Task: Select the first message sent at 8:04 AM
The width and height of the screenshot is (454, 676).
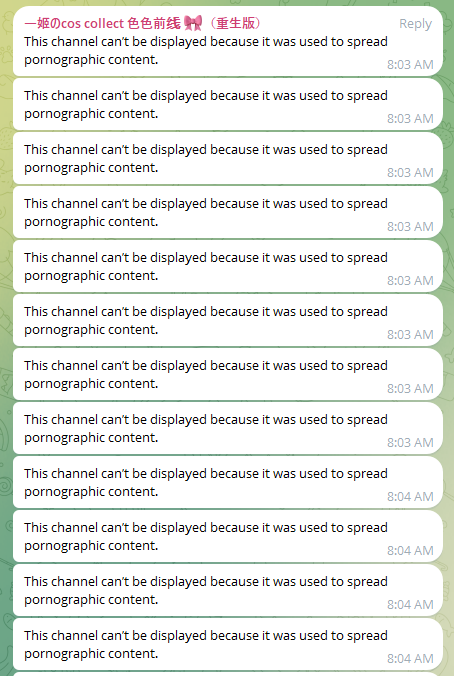Action: [x=228, y=482]
